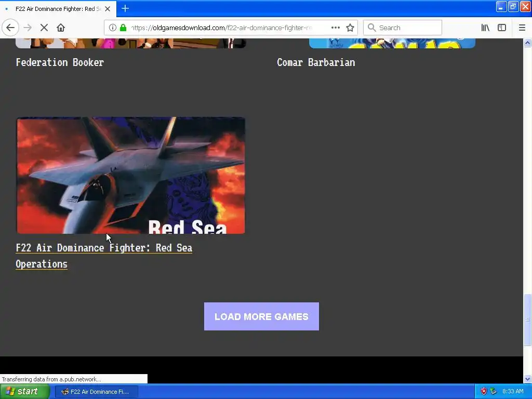This screenshot has width=532, height=399.
Task: Open the Windows start menu
Action: point(24,392)
